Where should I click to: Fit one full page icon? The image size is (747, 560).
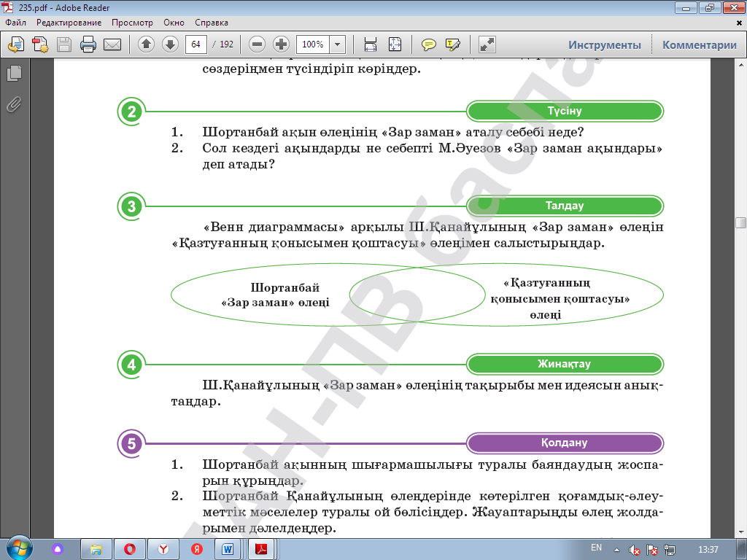pos(395,44)
